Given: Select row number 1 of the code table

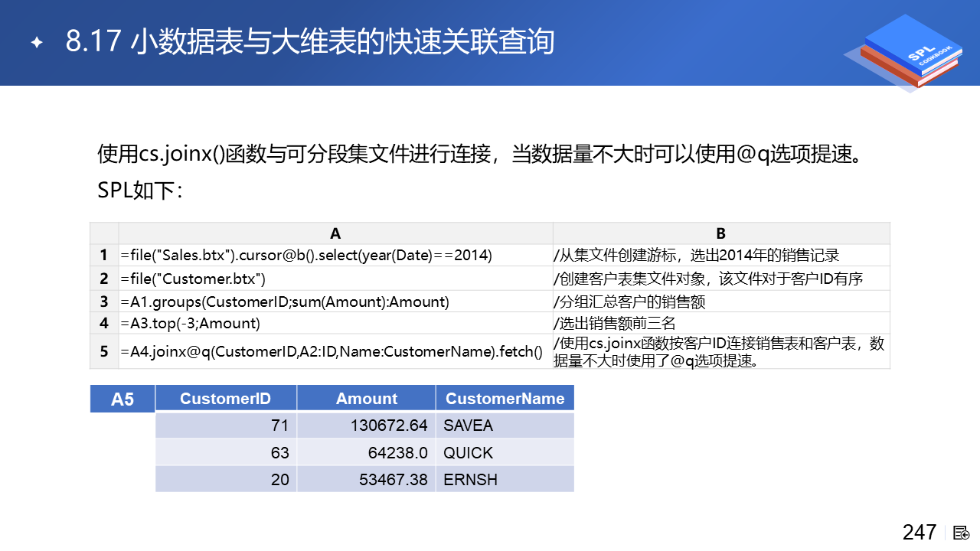Looking at the screenshot, I should [x=104, y=255].
